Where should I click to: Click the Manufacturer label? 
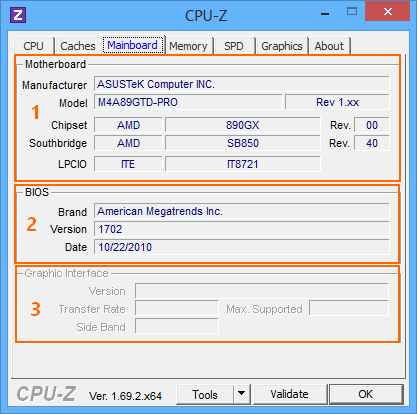point(54,85)
